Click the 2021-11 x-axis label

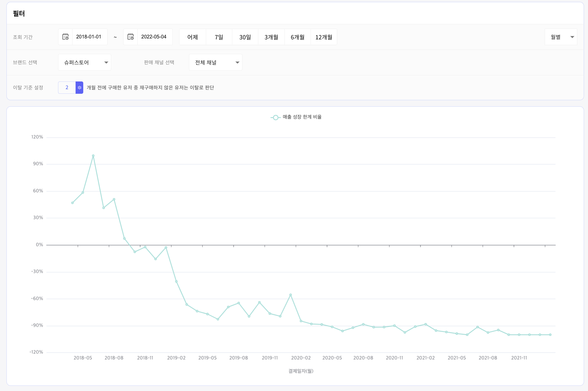pos(519,358)
